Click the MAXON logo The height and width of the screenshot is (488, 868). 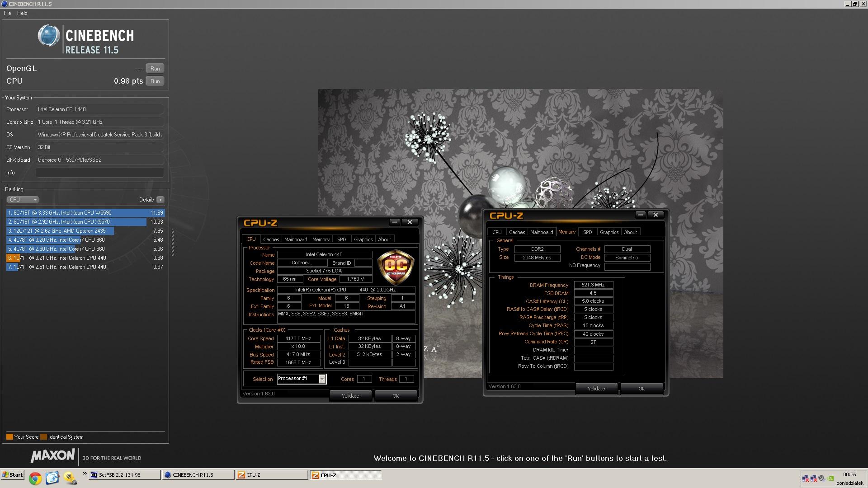(52, 455)
